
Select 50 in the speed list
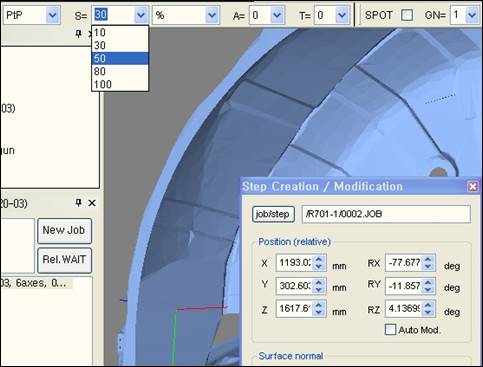120,58
